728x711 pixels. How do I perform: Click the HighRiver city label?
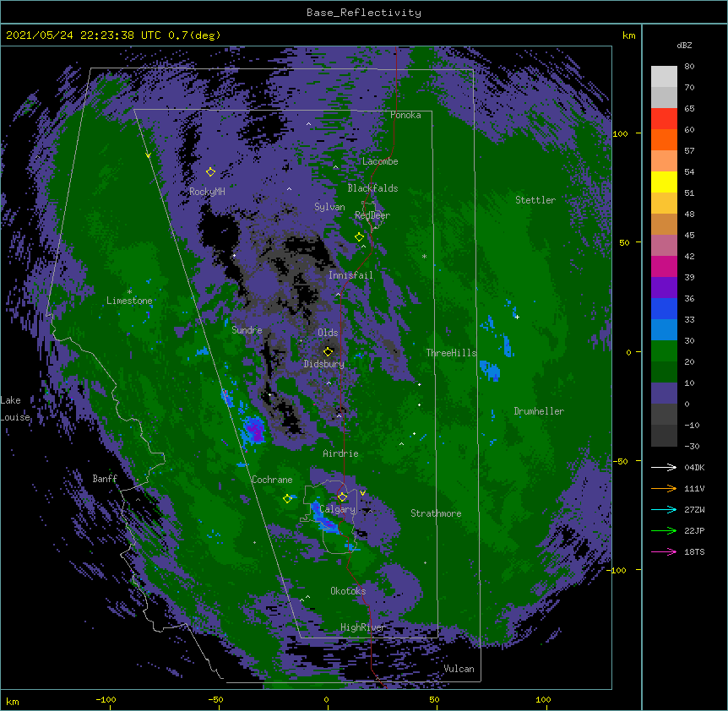(x=363, y=627)
